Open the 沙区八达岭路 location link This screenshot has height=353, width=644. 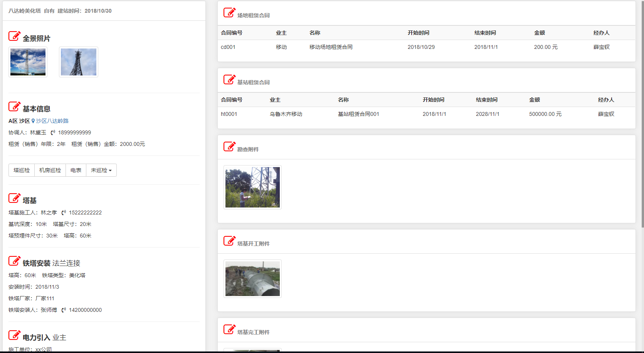coord(52,121)
